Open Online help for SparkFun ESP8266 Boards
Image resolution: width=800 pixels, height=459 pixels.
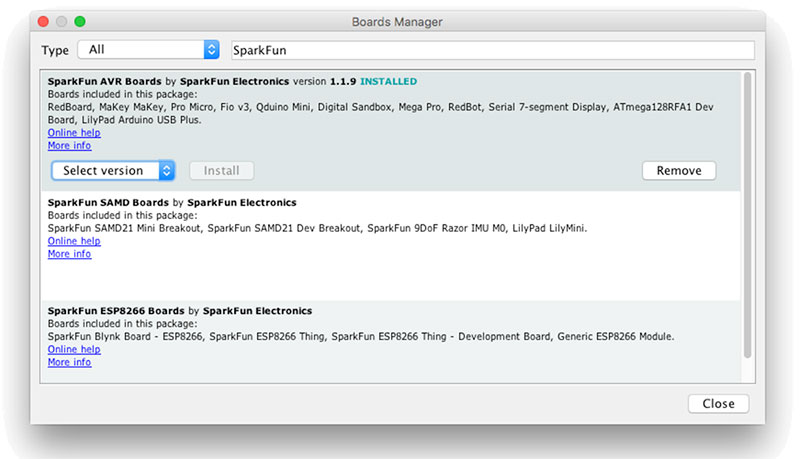coord(74,350)
